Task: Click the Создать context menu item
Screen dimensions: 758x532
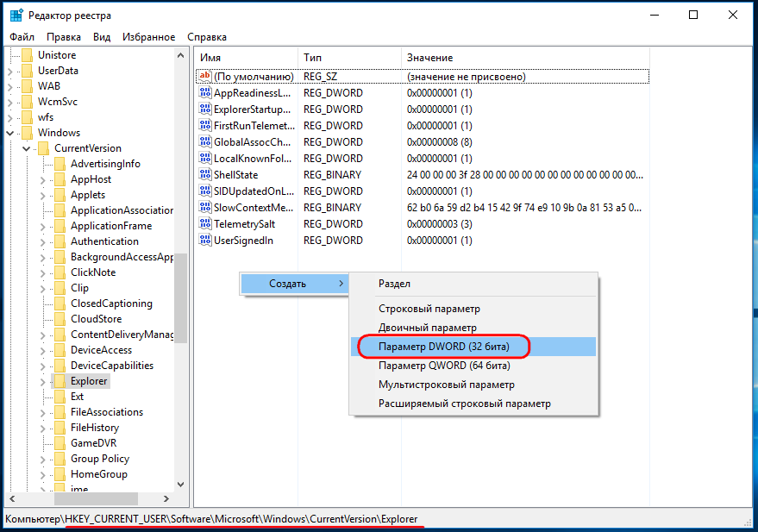Action: tap(294, 284)
